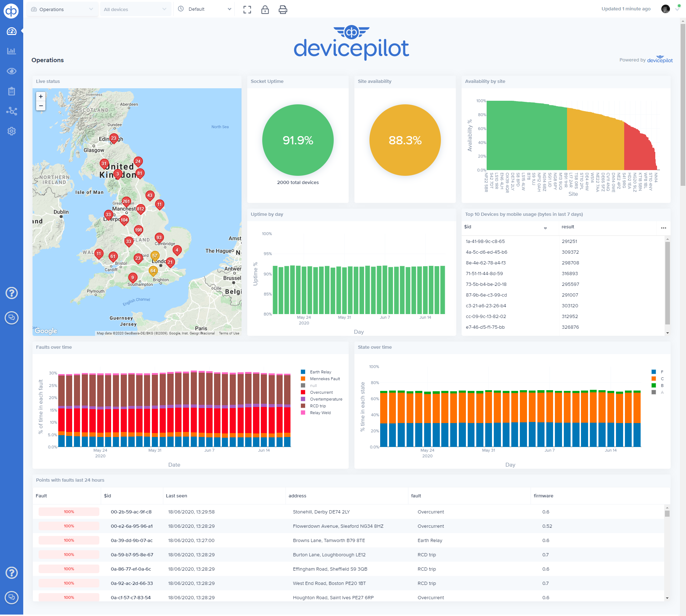The width and height of the screenshot is (686, 616).
Task: Select device row e7-46-d5-f1-75-bb
Action: pos(563,327)
